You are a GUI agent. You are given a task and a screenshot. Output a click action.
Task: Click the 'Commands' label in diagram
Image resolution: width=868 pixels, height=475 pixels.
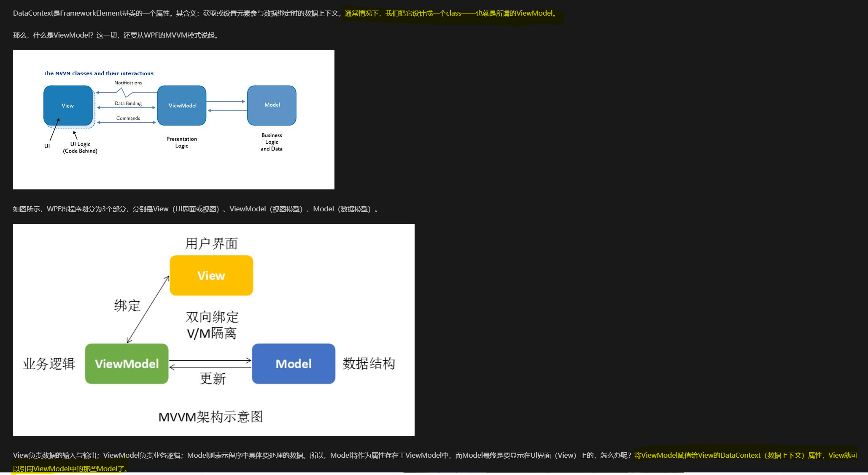pos(128,118)
